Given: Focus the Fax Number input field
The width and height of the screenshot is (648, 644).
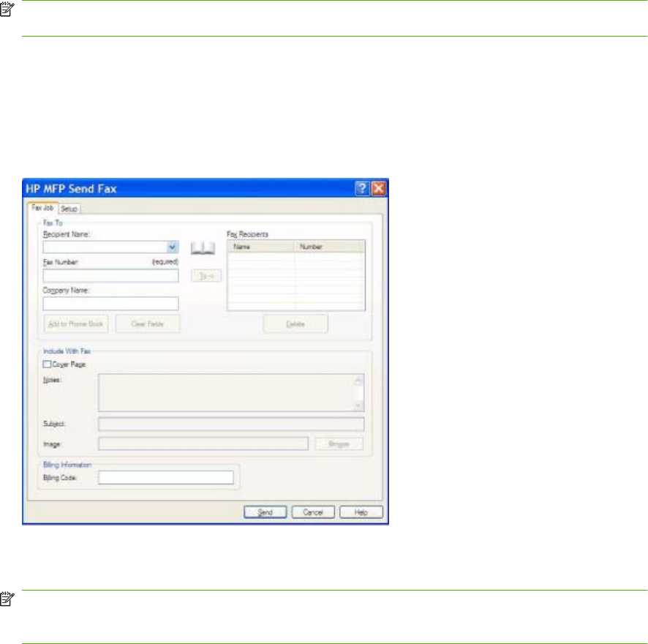Looking at the screenshot, I should coord(110,276).
